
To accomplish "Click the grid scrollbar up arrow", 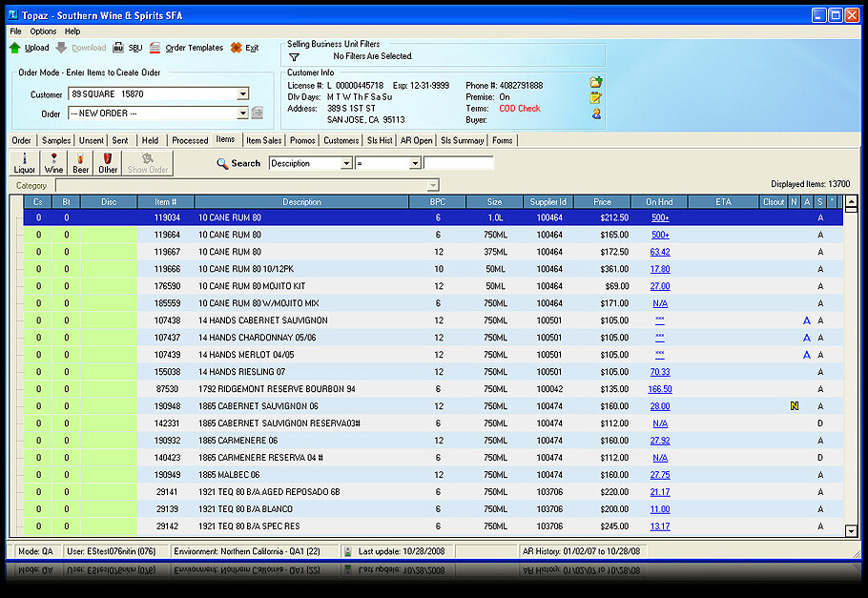I will point(852,201).
